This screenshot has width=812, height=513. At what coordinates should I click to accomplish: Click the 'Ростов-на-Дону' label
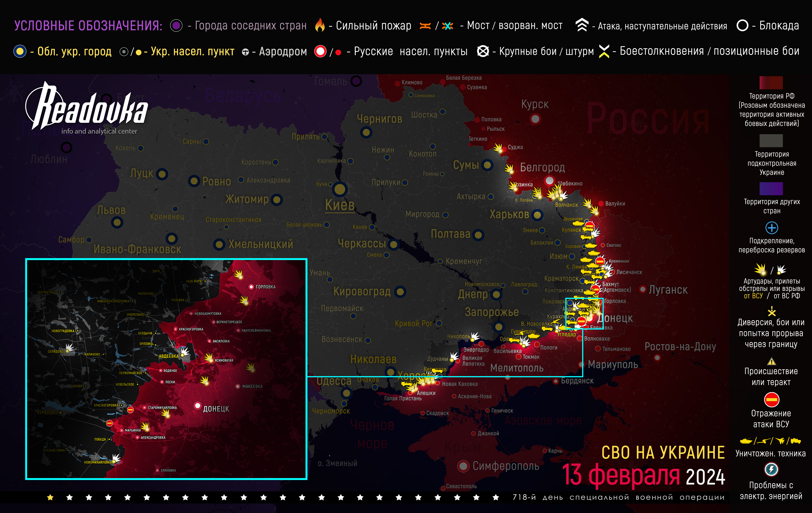tap(680, 346)
